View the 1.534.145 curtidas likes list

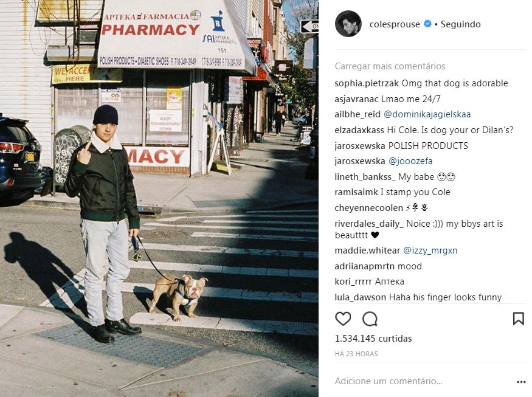(373, 339)
